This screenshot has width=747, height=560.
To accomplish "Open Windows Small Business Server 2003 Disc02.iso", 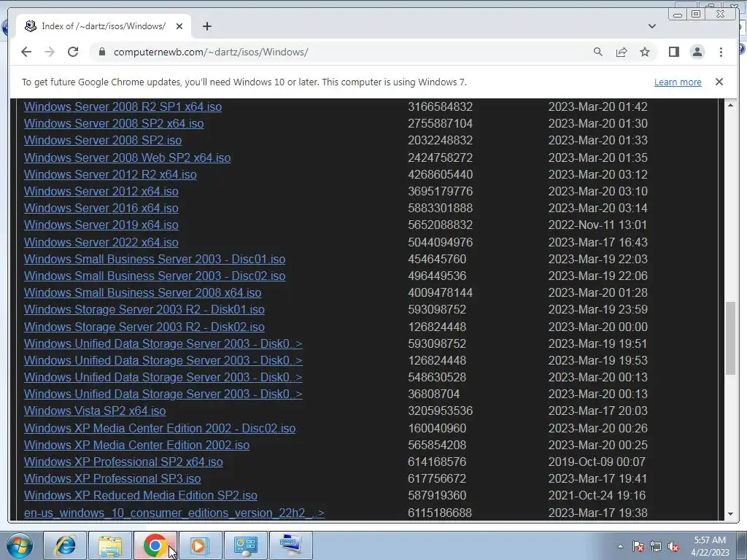I will point(155,276).
